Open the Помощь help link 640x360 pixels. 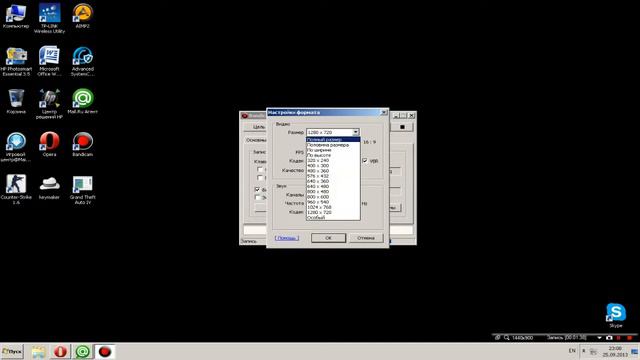(287, 238)
